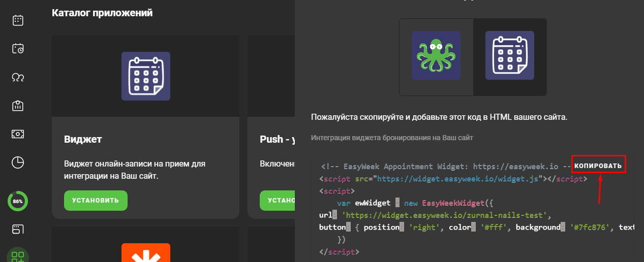Click the 86% progress ring
Image resolution: width=644 pixels, height=262 pixels.
point(18,201)
